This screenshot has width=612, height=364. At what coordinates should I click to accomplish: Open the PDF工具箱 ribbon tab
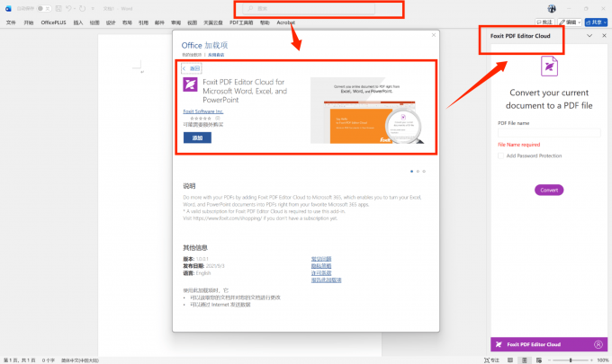241,22
